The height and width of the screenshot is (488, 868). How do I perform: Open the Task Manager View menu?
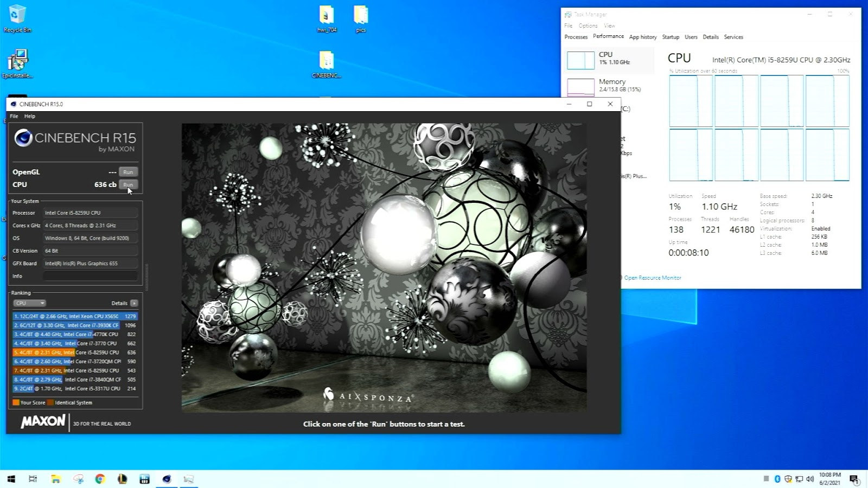click(610, 26)
